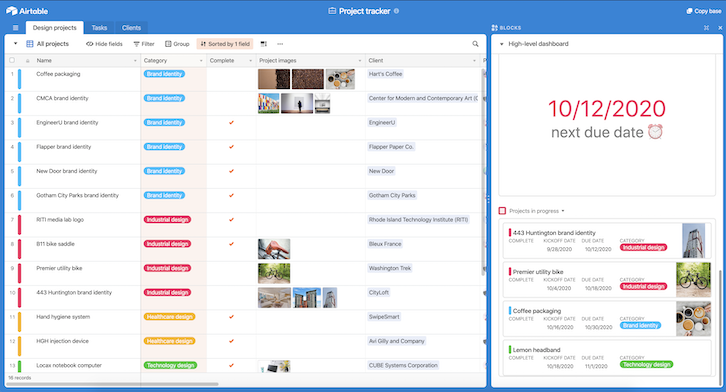Open the Premier utility bike thumbnail in grid

click(274, 273)
